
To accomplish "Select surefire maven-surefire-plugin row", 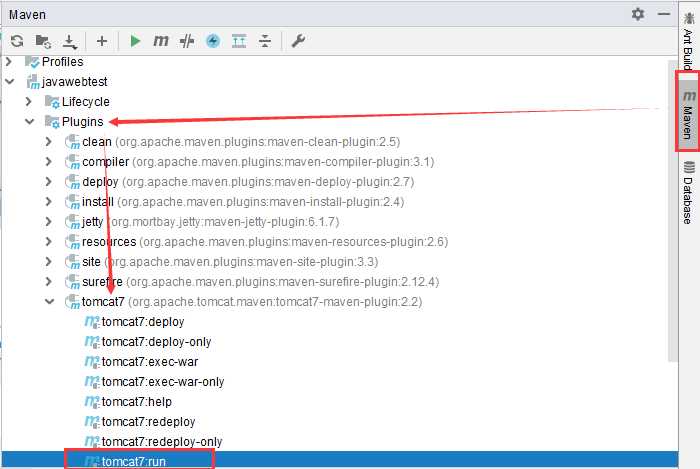I will (x=261, y=282).
